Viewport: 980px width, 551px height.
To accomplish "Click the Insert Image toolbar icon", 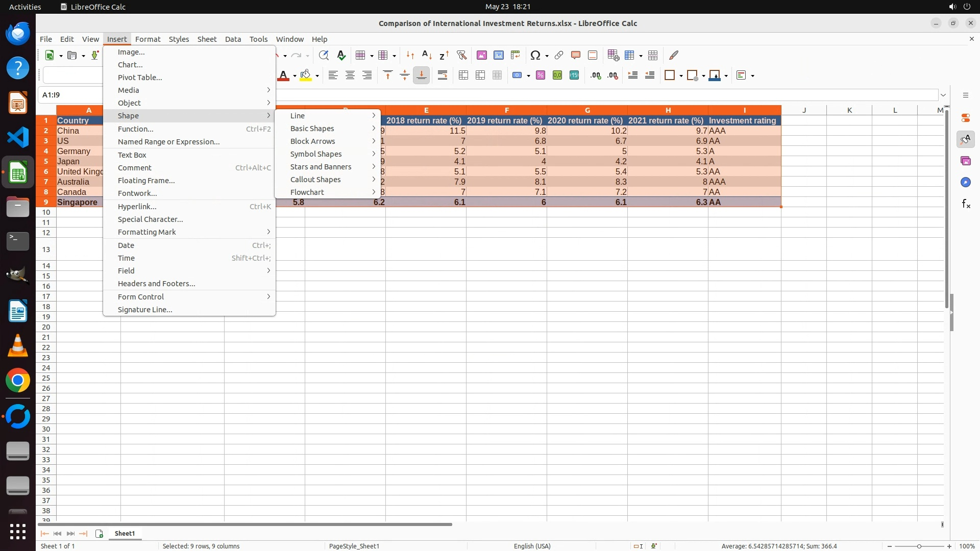I will [481, 55].
